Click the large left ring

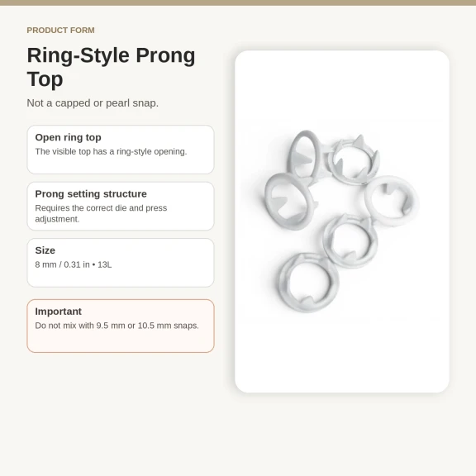288,201
